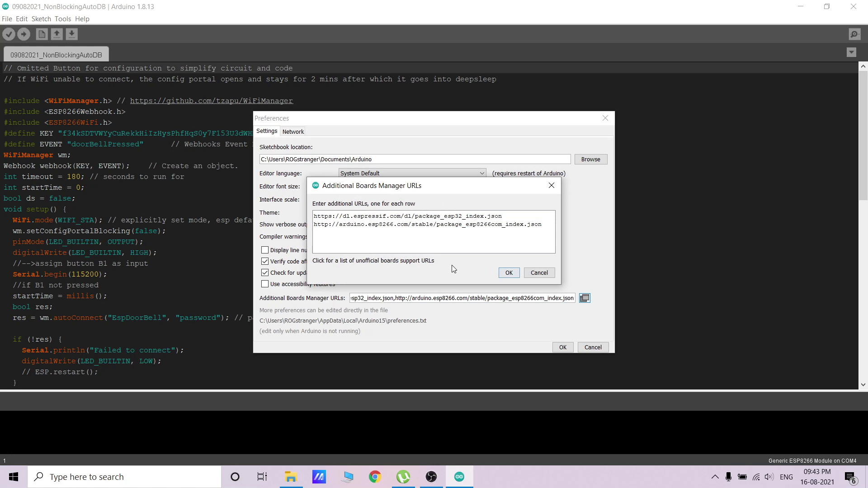Click the Verify checkmark toolbar icon
Screen dimensions: 868x488
coord(9,34)
